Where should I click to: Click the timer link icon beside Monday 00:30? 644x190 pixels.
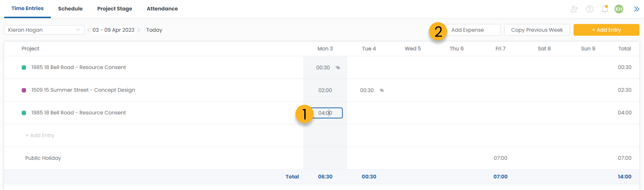(338, 67)
